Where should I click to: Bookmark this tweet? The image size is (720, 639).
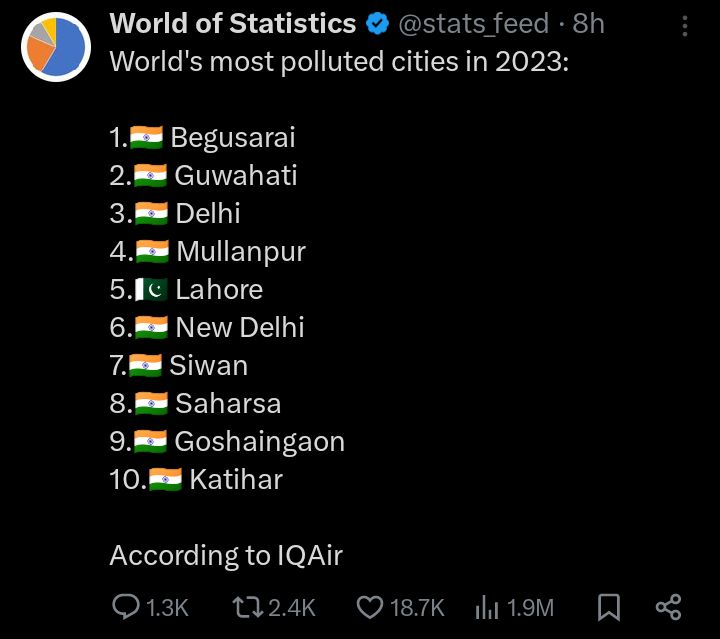tap(608, 607)
